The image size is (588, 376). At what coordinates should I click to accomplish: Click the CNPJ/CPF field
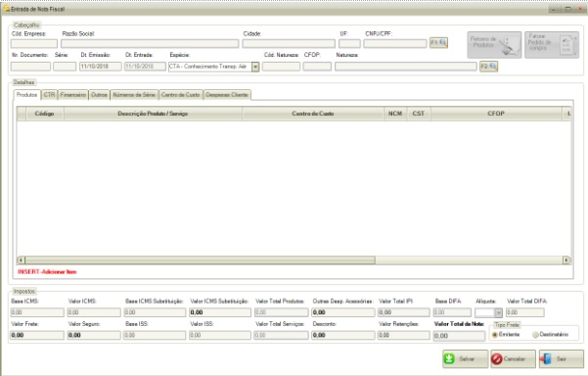point(395,43)
